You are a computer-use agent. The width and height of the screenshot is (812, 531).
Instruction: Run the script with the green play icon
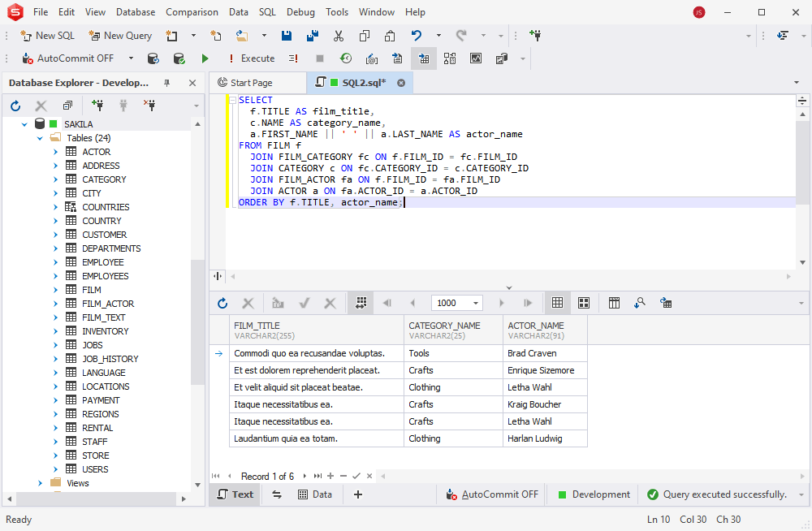205,58
